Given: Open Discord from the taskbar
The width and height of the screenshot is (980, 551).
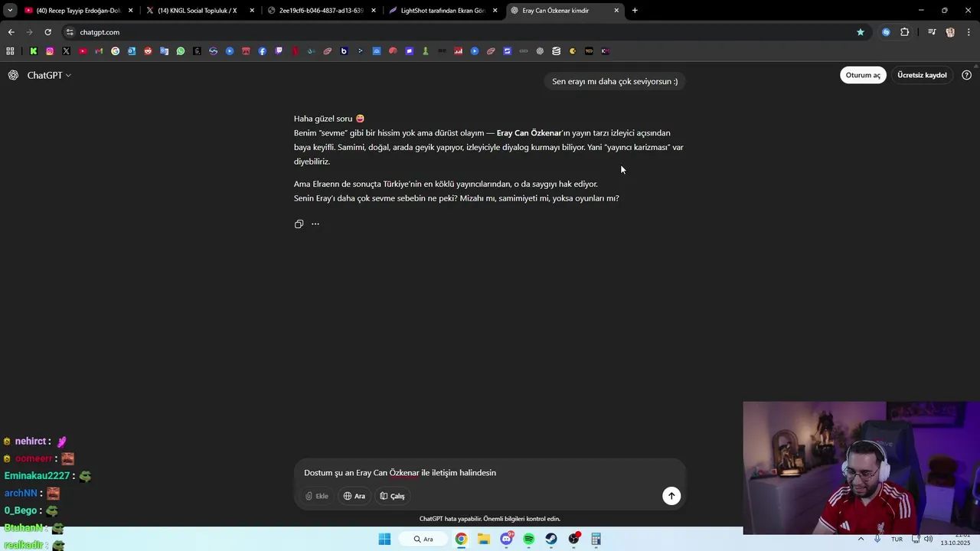Looking at the screenshot, I should point(506,539).
